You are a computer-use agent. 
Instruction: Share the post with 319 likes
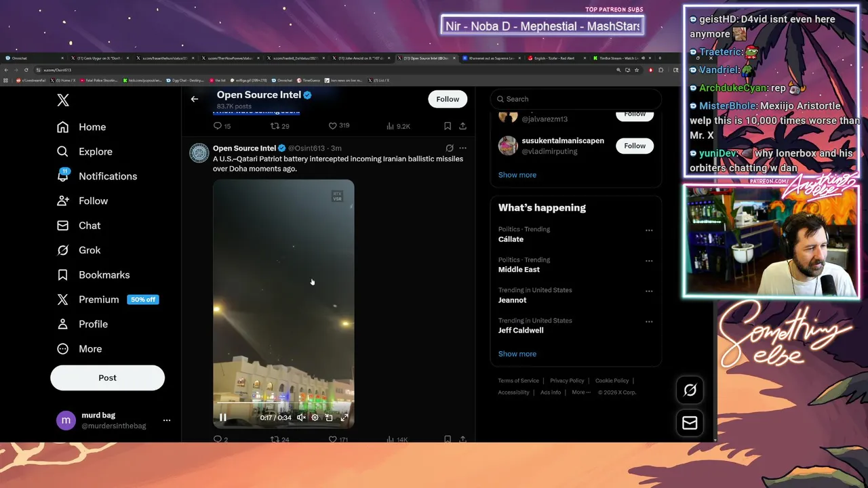click(462, 126)
